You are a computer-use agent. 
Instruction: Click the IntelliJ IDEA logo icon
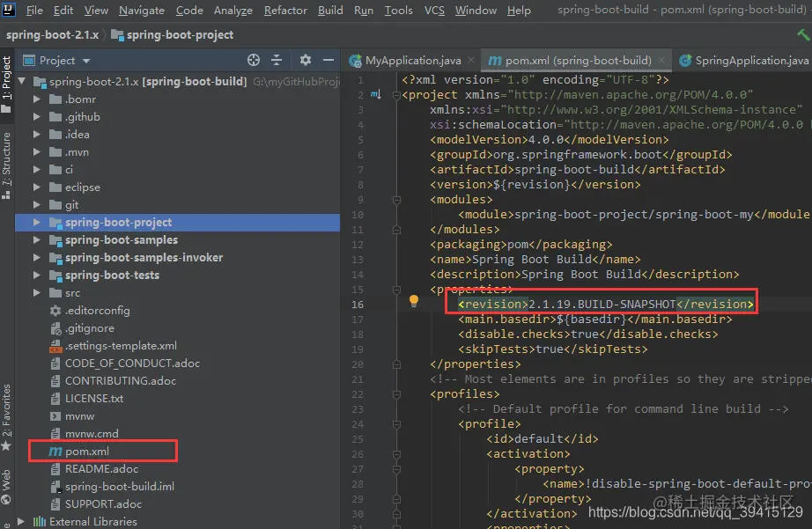pos(8,10)
